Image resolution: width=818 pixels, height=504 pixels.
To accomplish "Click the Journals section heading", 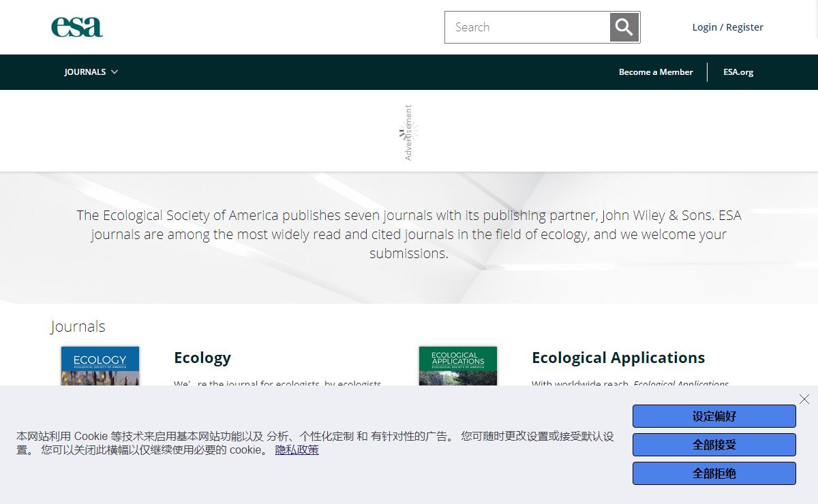I will click(78, 327).
